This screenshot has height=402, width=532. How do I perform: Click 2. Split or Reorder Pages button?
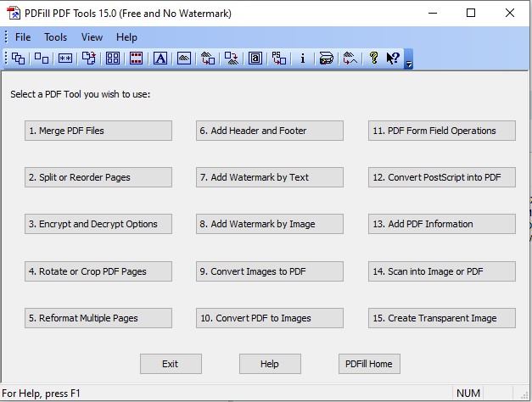[98, 177]
